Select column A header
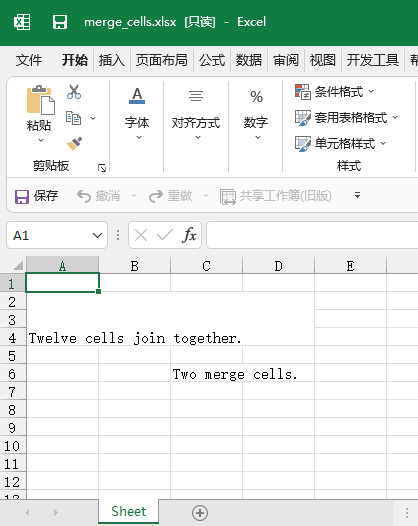418x526 pixels. tap(62, 265)
